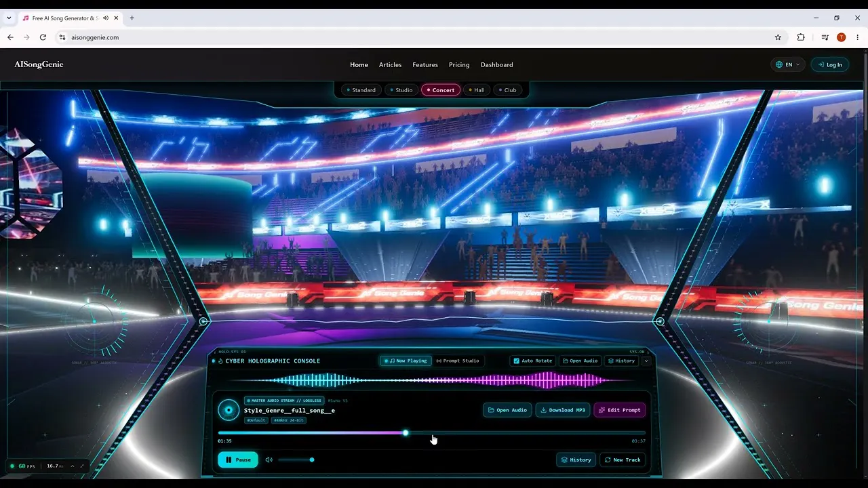Screen dimensions: 868x488
Task: Pause the playing track
Action: [x=238, y=460]
